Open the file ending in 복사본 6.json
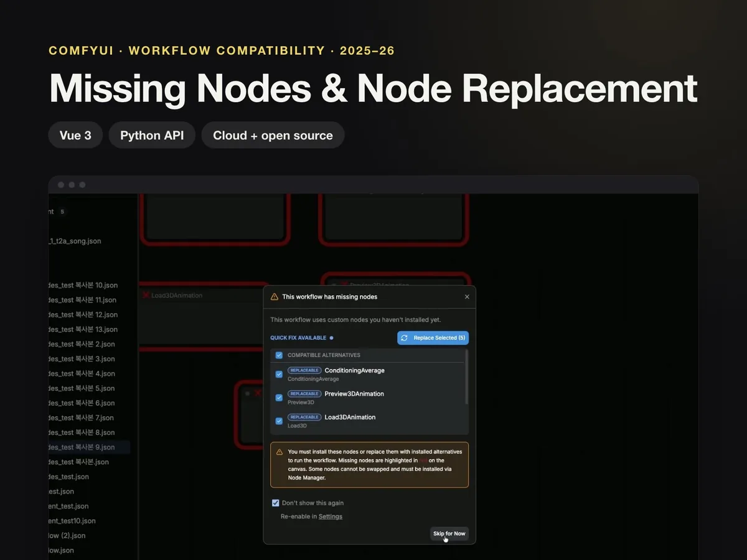The width and height of the screenshot is (747, 560). click(82, 403)
